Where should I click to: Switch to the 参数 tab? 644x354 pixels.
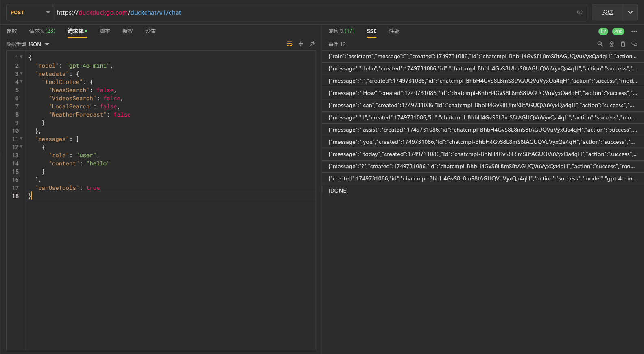(x=12, y=31)
